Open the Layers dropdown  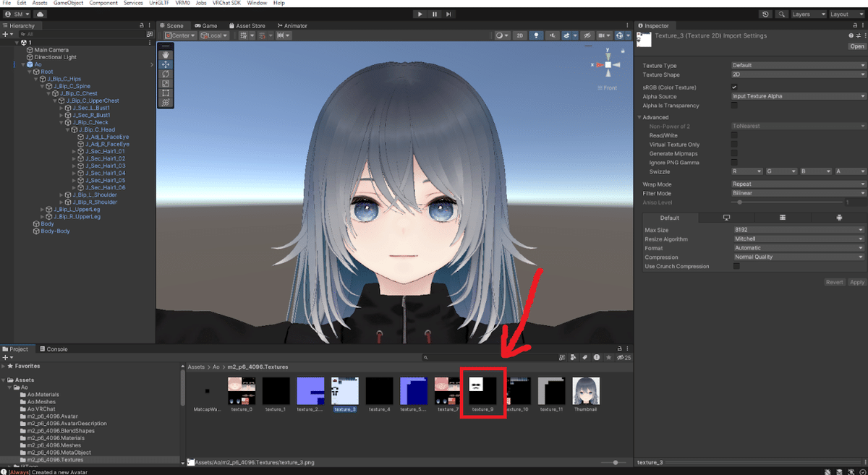click(x=808, y=14)
